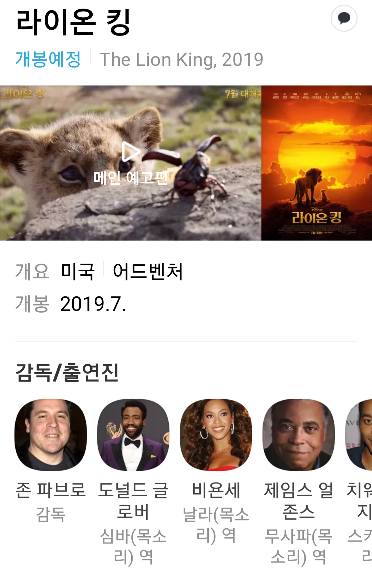Screen dimensions: 372x588
Task: Open the Lion King sunset poster
Action: (x=317, y=163)
